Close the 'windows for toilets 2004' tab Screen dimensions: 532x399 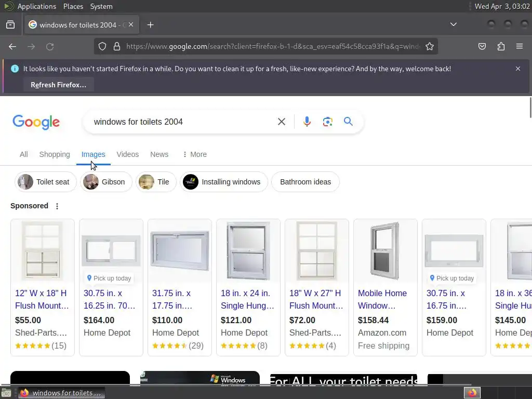coord(131,24)
